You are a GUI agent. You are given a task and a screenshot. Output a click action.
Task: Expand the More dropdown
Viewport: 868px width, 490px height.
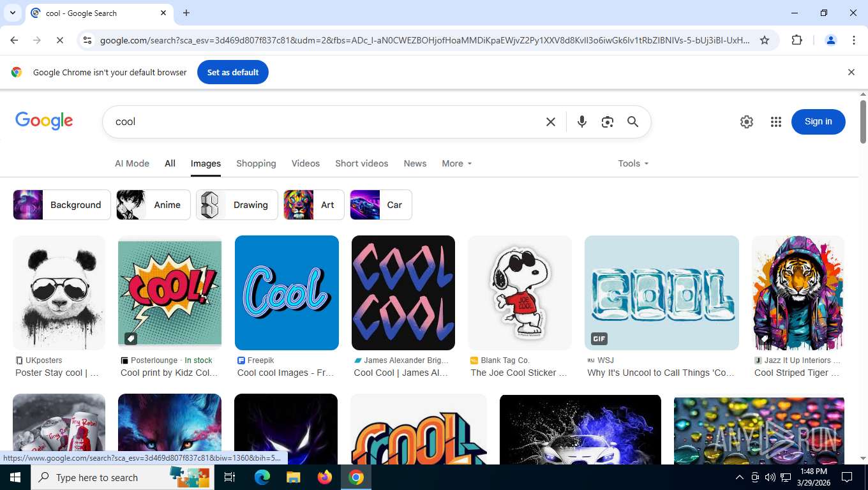[457, 163]
